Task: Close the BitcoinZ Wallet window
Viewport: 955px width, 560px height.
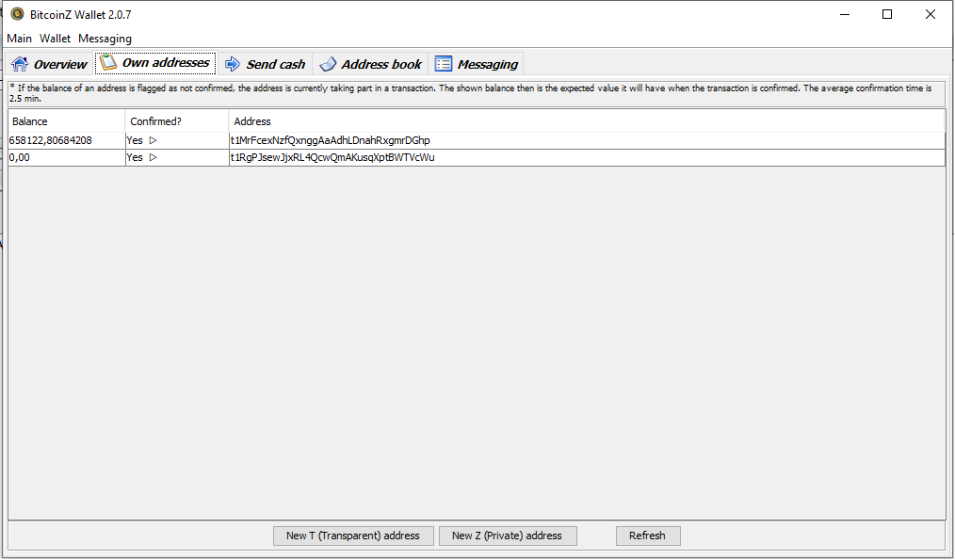Action: (930, 14)
